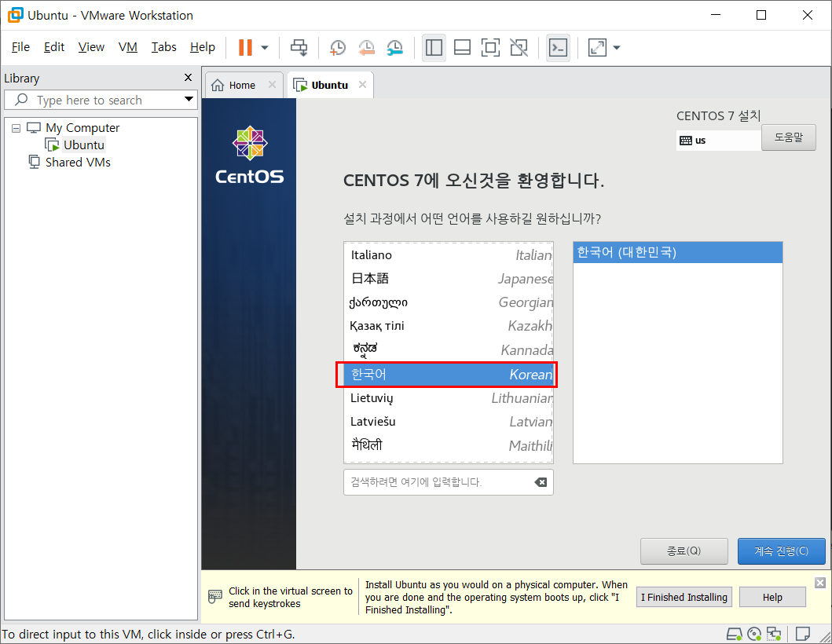
Task: Close the Library panel
Action: tap(188, 78)
